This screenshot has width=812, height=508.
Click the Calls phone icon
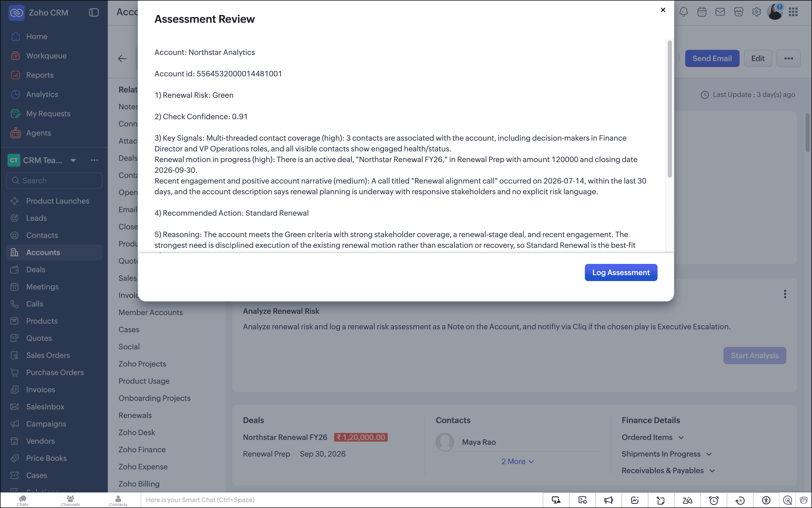click(14, 304)
